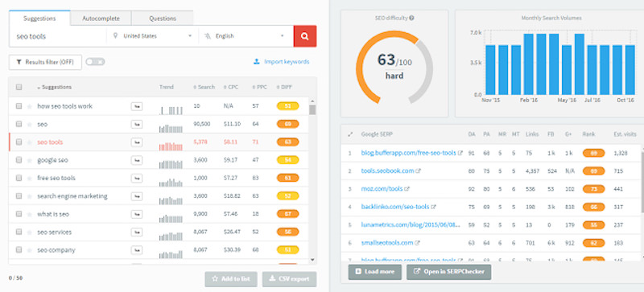Check the select-all box in Suggestions header
The image size is (644, 292).
19,87
